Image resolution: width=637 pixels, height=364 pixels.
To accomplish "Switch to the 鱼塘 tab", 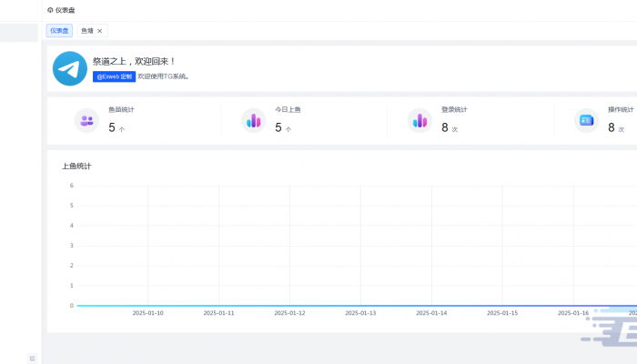I will coord(87,31).
